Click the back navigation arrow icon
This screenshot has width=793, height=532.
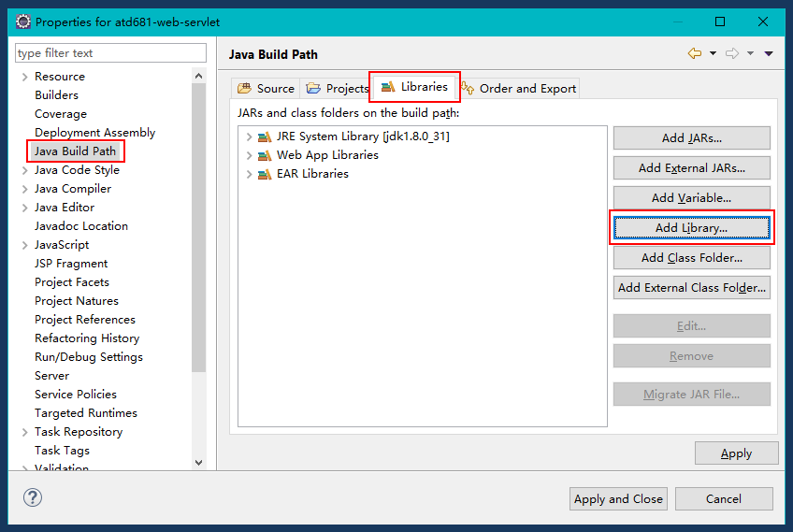tap(695, 53)
